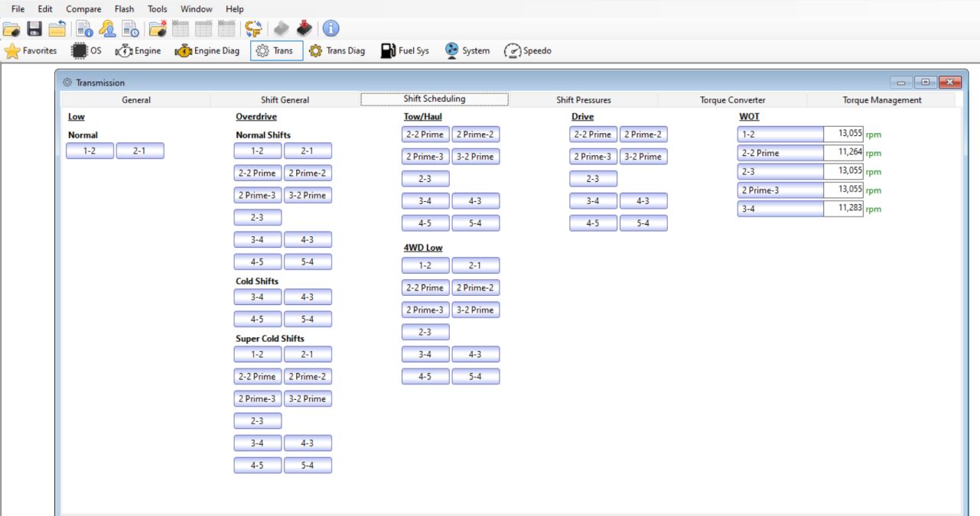
Task: Click the write to chip red arrow icon
Action: (304, 29)
